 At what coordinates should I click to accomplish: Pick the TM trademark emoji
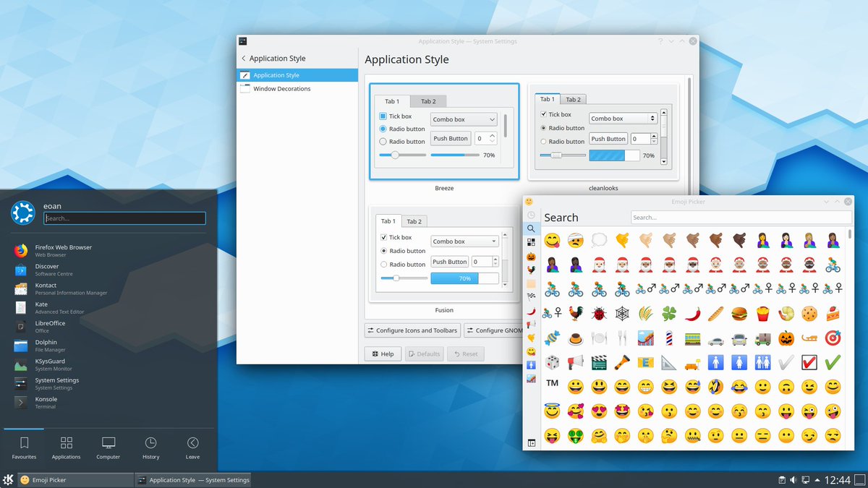click(552, 382)
